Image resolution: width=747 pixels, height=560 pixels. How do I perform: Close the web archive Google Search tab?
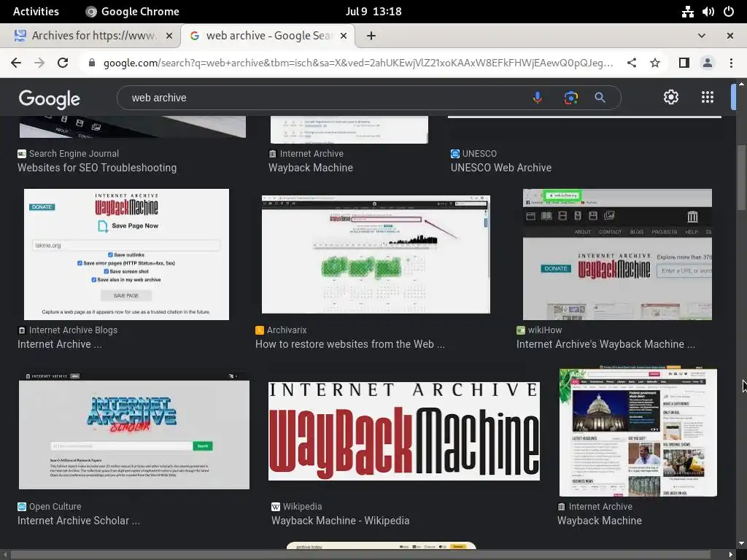344,36
